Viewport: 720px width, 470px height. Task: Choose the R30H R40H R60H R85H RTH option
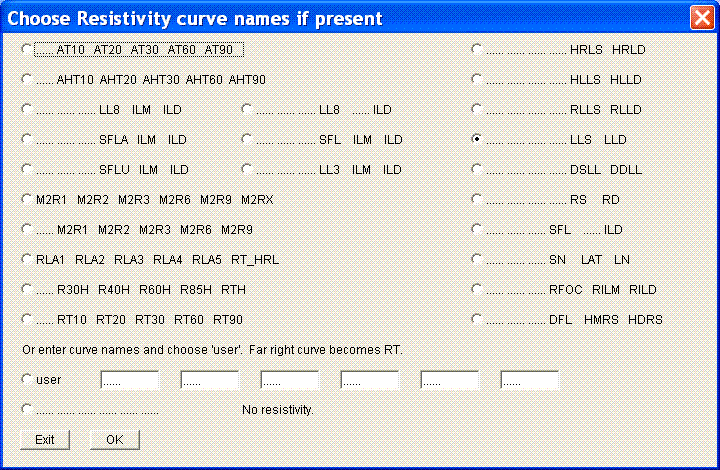[x=27, y=289]
